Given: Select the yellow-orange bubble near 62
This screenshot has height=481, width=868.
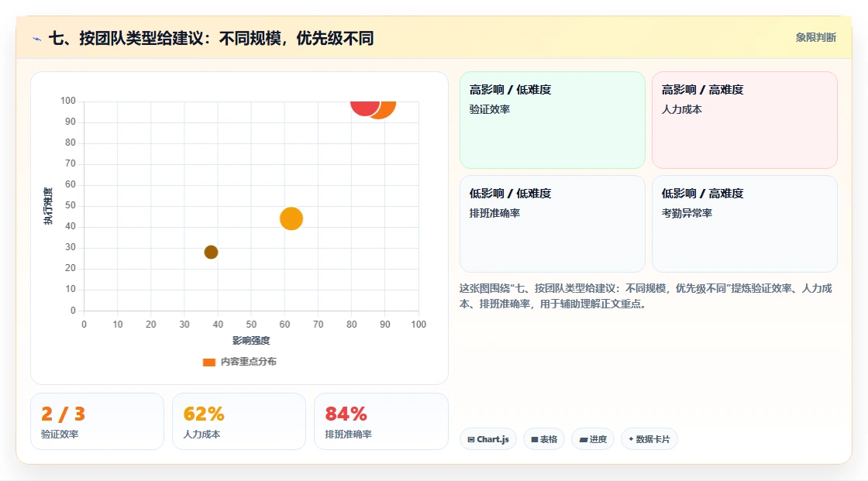Looking at the screenshot, I should pos(291,218).
